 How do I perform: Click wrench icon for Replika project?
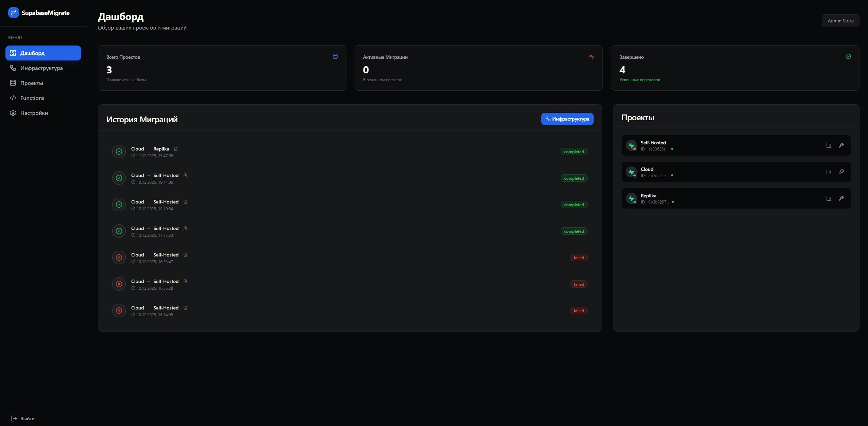click(841, 198)
